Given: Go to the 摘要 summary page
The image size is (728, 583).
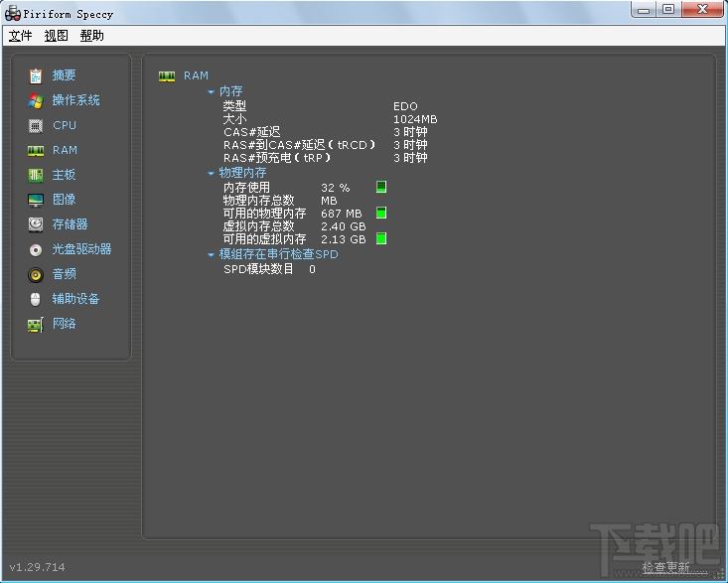Looking at the screenshot, I should coord(65,75).
